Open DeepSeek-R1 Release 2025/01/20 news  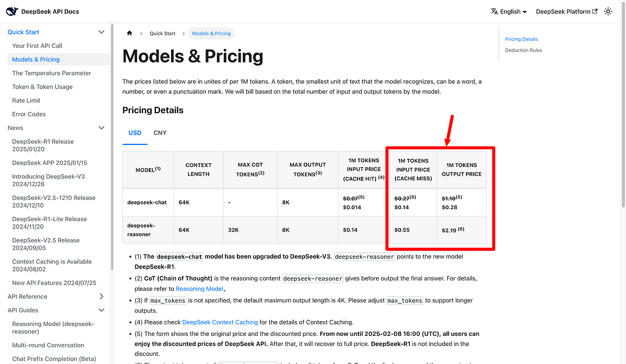(43, 145)
